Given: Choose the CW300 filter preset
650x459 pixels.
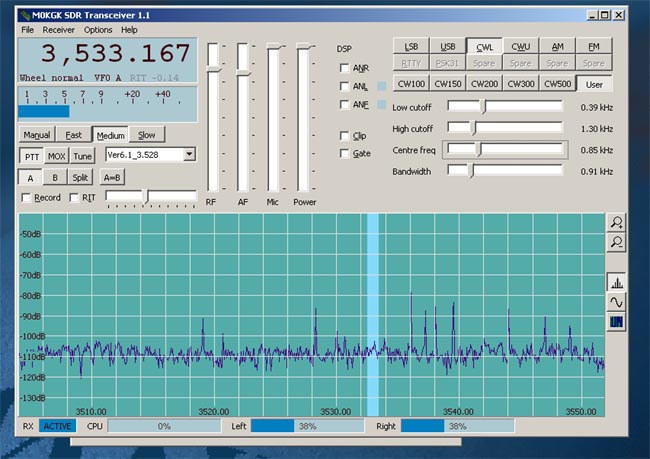Looking at the screenshot, I should tap(520, 84).
